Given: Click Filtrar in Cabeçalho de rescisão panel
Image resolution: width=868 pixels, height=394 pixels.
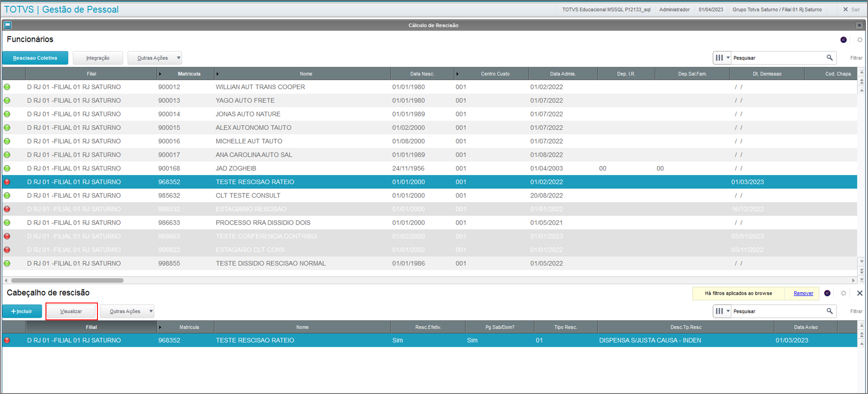Looking at the screenshot, I should point(856,312).
